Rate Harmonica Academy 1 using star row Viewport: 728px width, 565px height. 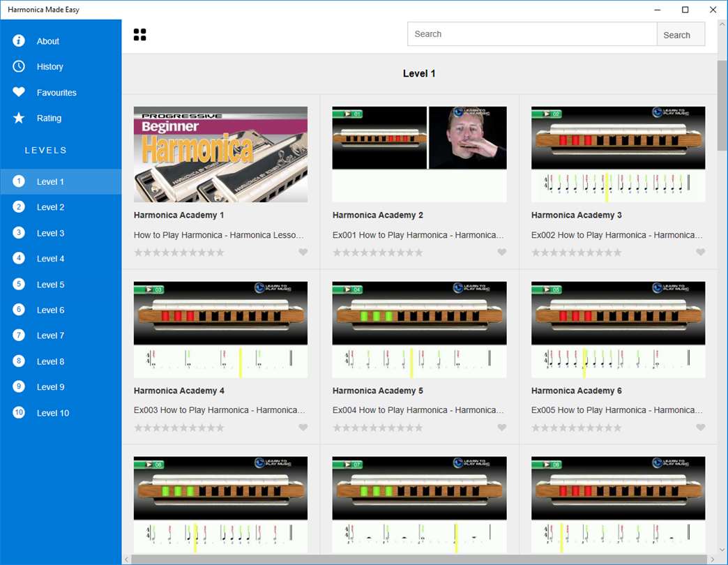(x=179, y=253)
